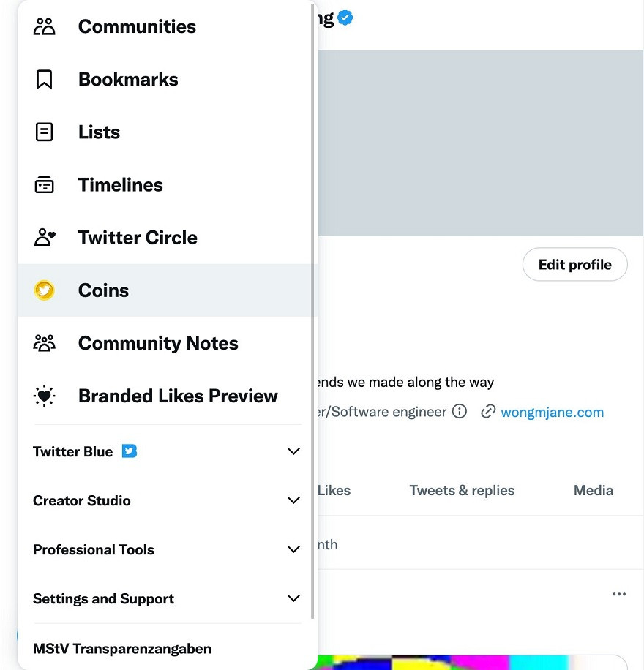The height and width of the screenshot is (670, 644).
Task: Open the wongmjane.com link
Action: [552, 413]
